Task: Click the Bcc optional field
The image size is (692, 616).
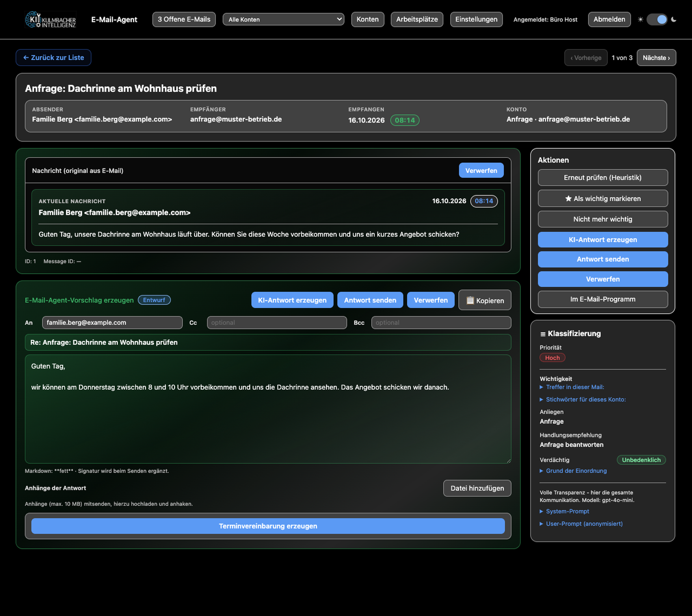Action: pos(441,323)
